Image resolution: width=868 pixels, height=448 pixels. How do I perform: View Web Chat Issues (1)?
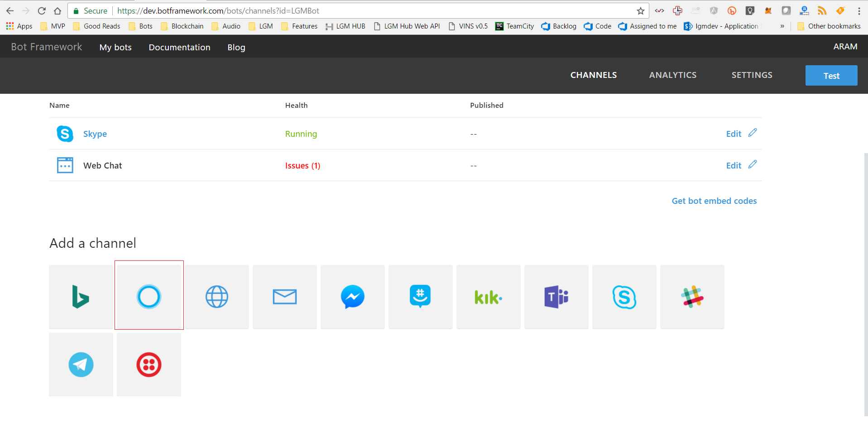tap(302, 165)
